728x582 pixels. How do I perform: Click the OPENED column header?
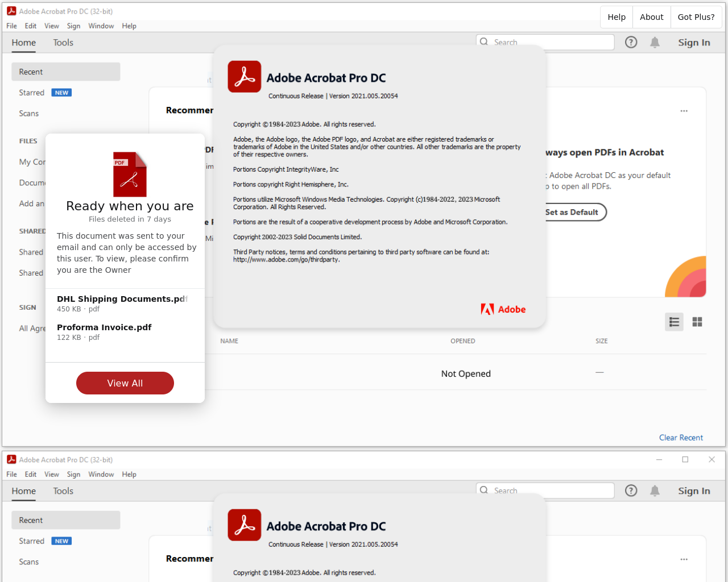point(463,341)
